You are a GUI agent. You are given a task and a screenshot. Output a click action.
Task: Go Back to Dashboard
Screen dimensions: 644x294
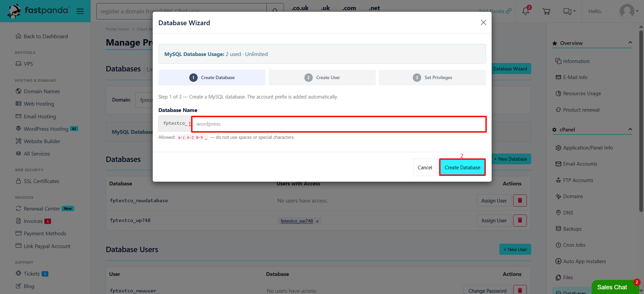pyautogui.click(x=42, y=36)
